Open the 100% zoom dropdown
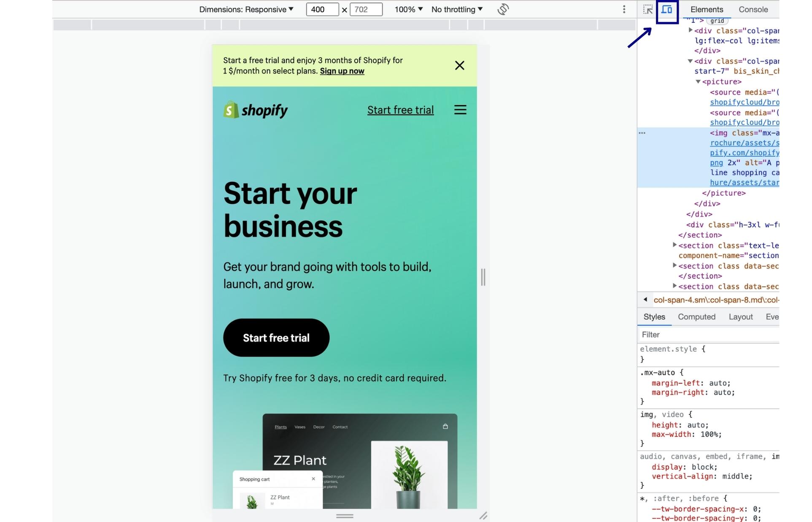Image resolution: width=812 pixels, height=522 pixels. tap(407, 9)
